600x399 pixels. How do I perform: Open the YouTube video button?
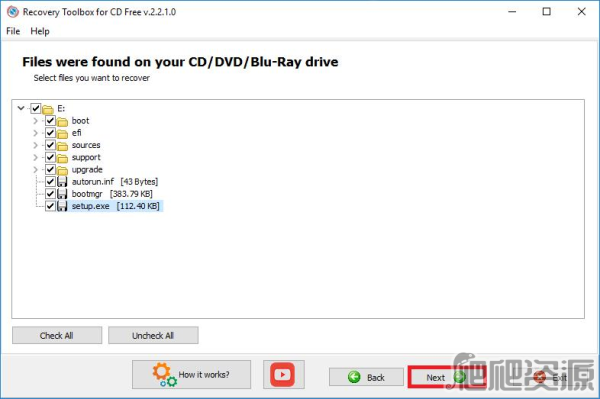pos(284,374)
